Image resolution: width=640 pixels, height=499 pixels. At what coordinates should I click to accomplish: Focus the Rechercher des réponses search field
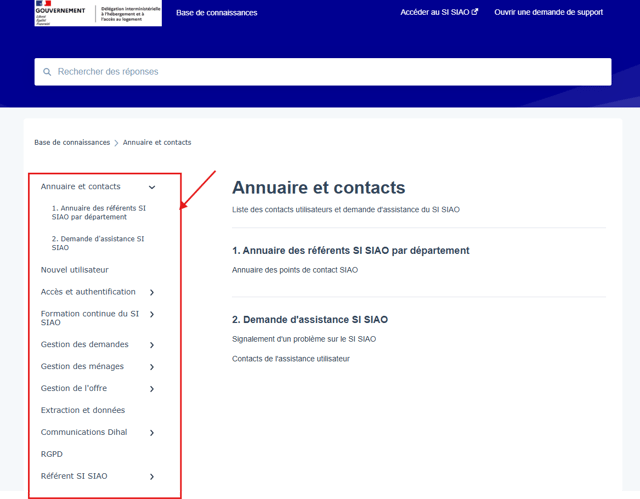tap(323, 72)
